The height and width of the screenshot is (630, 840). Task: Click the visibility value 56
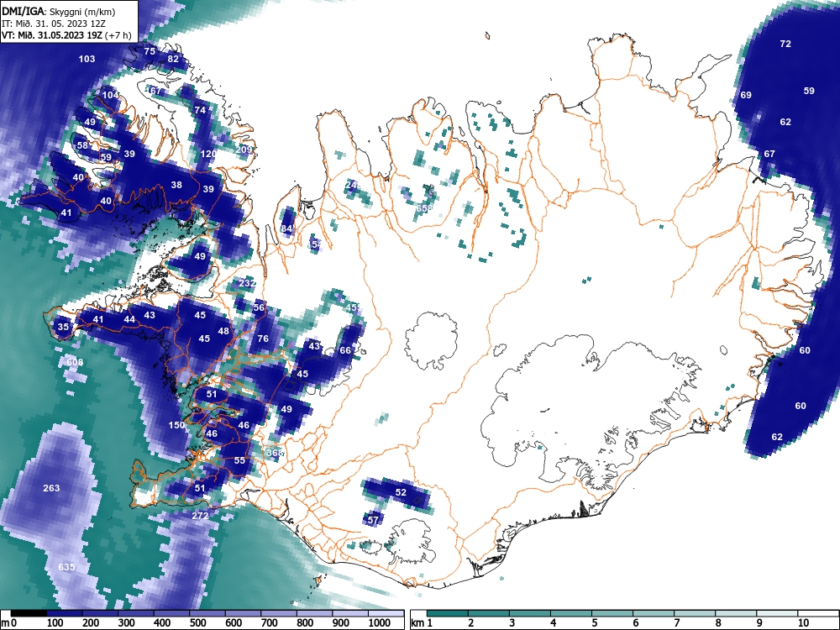click(259, 307)
